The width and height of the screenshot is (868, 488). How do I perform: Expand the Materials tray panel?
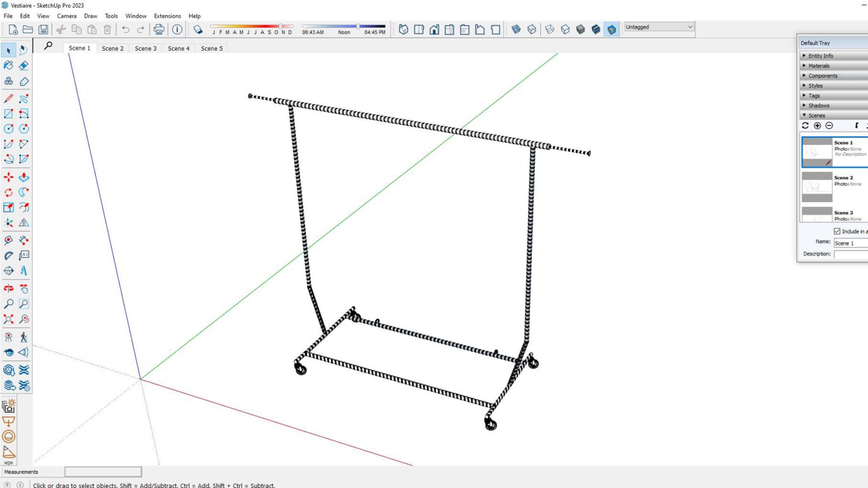819,66
